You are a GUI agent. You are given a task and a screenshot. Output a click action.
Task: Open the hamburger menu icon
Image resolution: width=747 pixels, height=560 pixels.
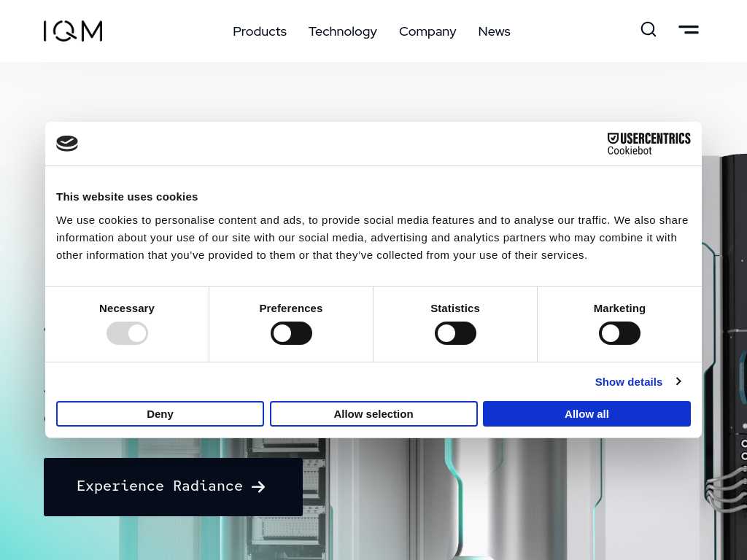(x=689, y=29)
